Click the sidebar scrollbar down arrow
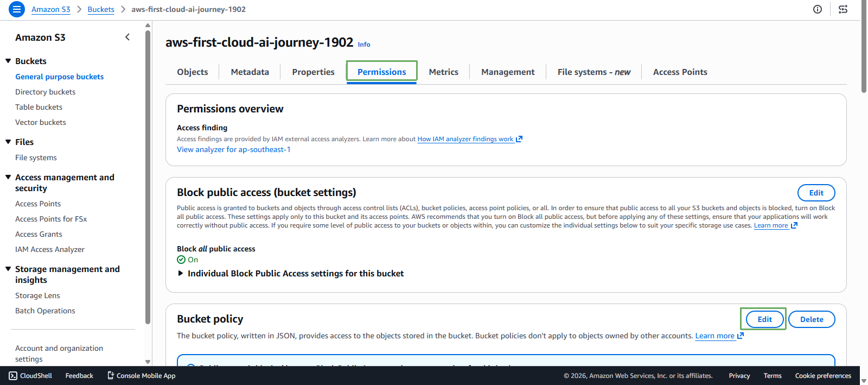The image size is (868, 385). tap(148, 362)
